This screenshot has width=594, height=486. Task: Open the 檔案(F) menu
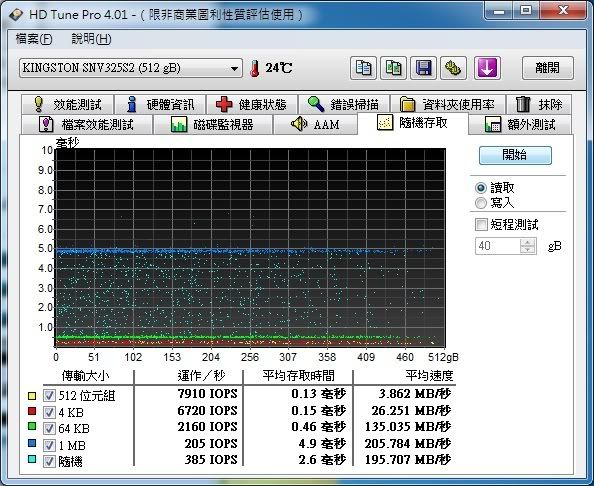(x=34, y=39)
